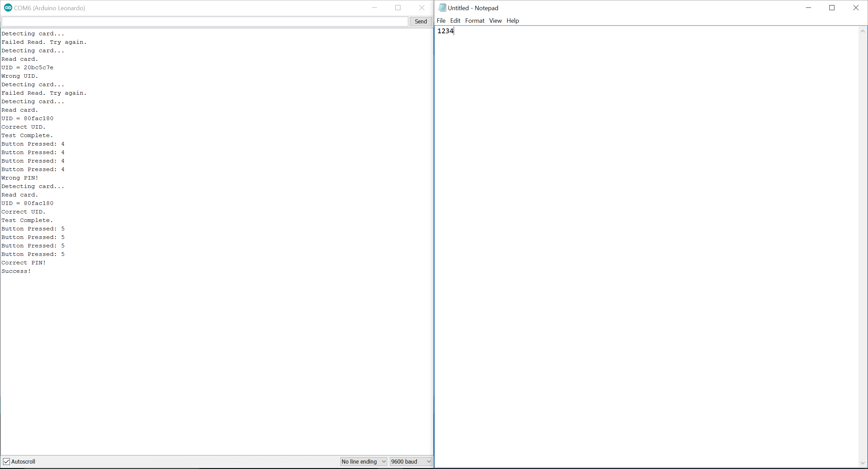
Task: Maximize the COM6 serial monitor window
Action: click(398, 8)
